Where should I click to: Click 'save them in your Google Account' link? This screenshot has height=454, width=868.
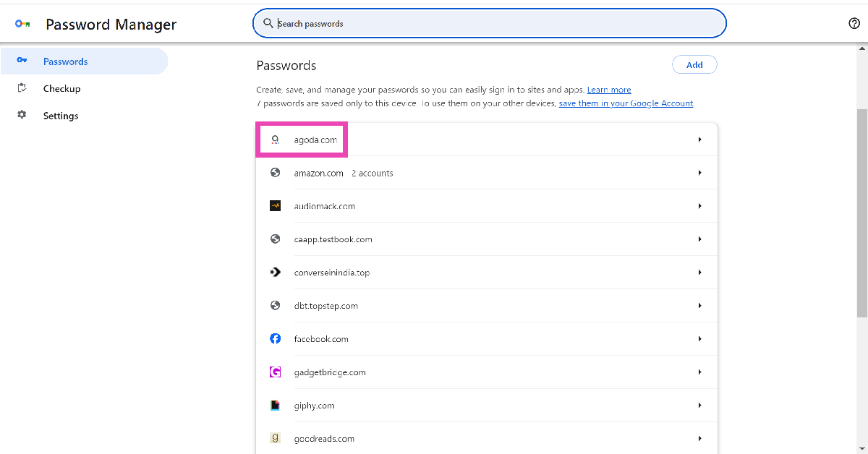[626, 103]
